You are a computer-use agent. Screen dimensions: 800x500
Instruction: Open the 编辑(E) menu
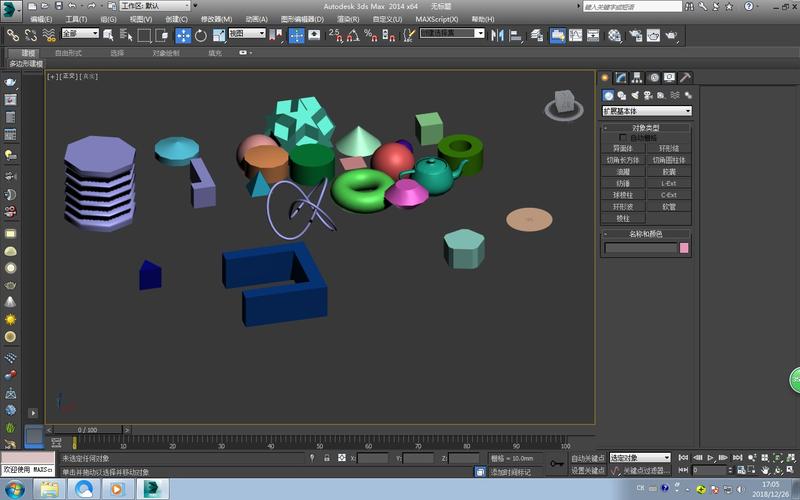pos(41,19)
